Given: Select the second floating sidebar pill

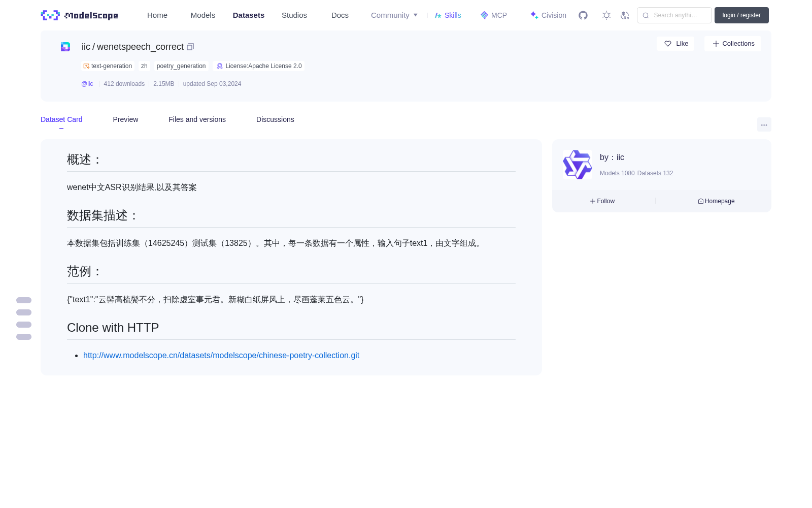Looking at the screenshot, I should [24, 312].
